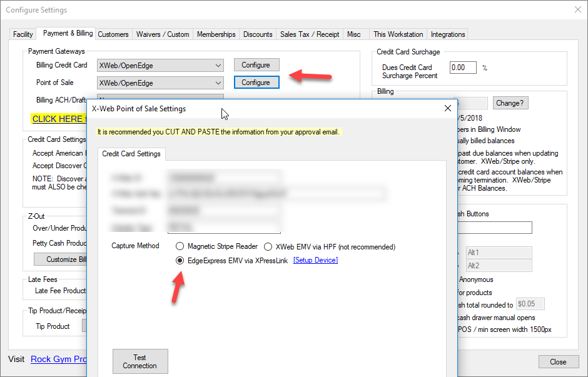Click the X-Web Point of Sale Settings title
588x377 pixels.
coord(139,109)
